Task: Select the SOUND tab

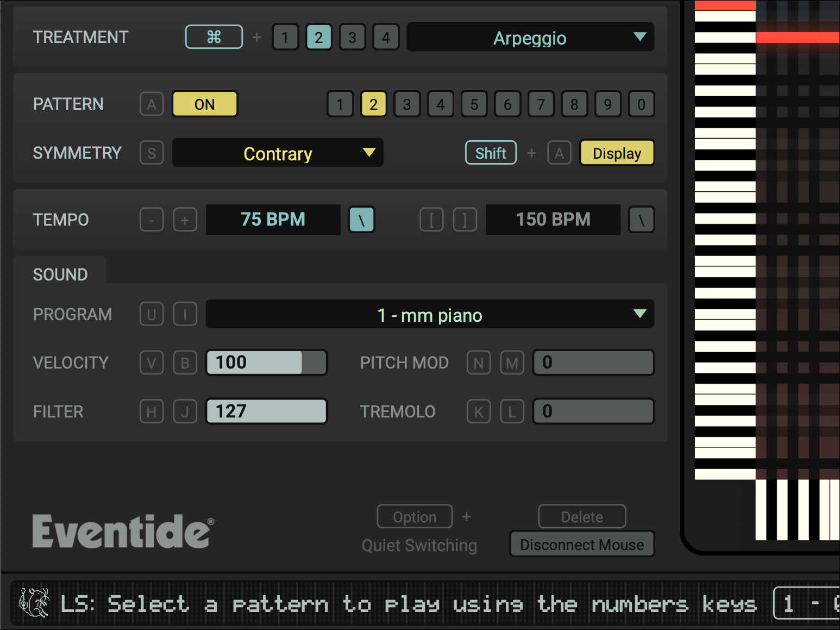Action: (x=60, y=275)
